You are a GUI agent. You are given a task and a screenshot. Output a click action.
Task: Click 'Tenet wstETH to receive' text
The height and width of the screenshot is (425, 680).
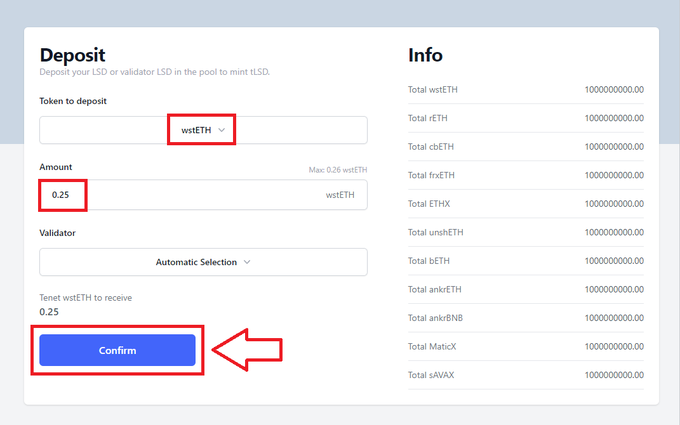[85, 298]
